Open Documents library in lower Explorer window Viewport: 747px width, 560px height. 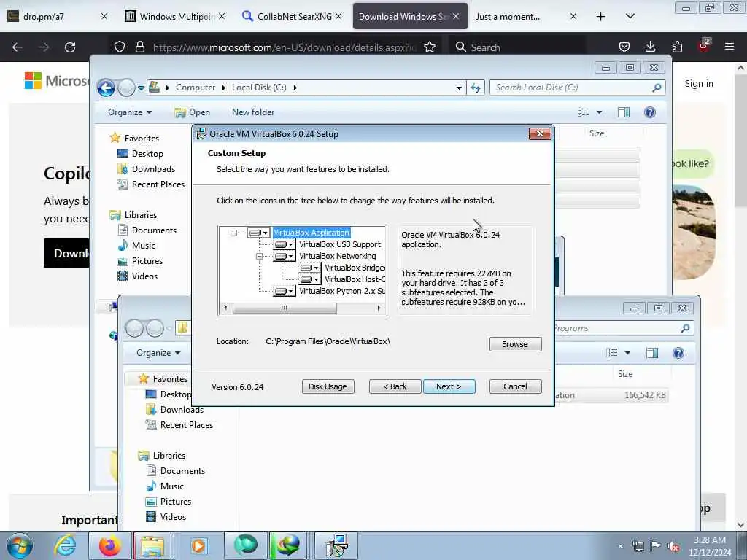(176, 471)
